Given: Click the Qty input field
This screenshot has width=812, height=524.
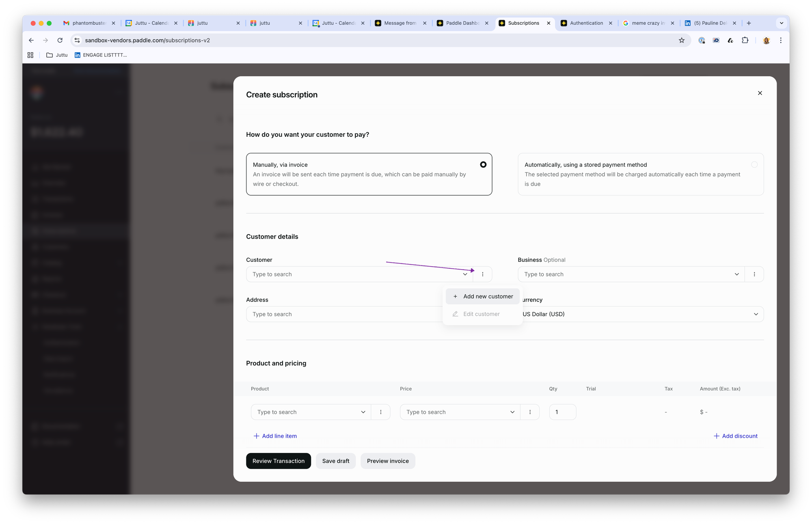Looking at the screenshot, I should click(562, 412).
